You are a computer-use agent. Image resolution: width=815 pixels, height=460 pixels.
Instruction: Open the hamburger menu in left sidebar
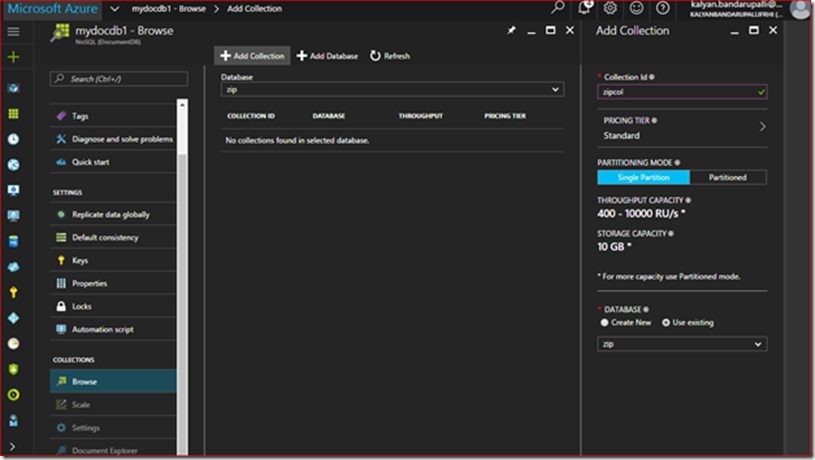pos(14,32)
